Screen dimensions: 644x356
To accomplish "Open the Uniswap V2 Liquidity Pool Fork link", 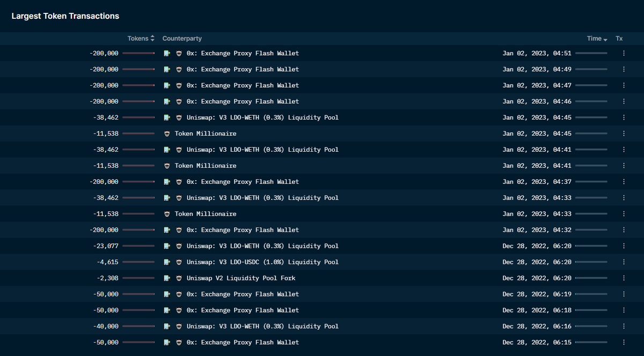I will pos(241,278).
